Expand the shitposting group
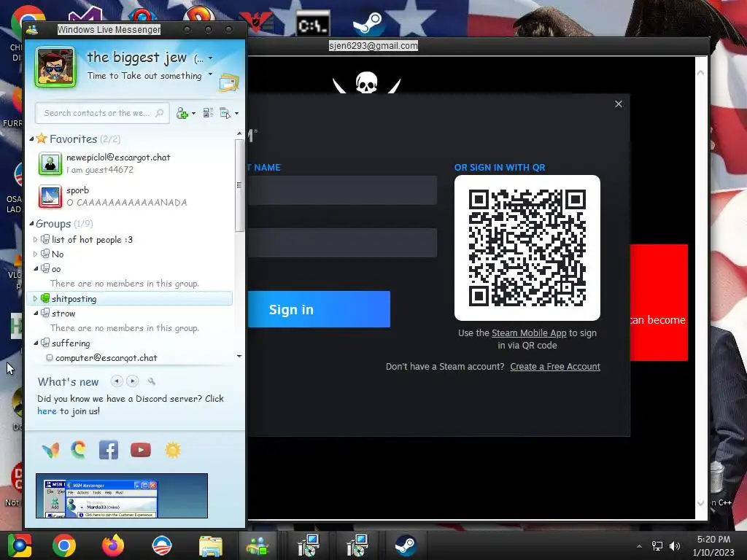This screenshot has height=560, width=747. [x=35, y=298]
